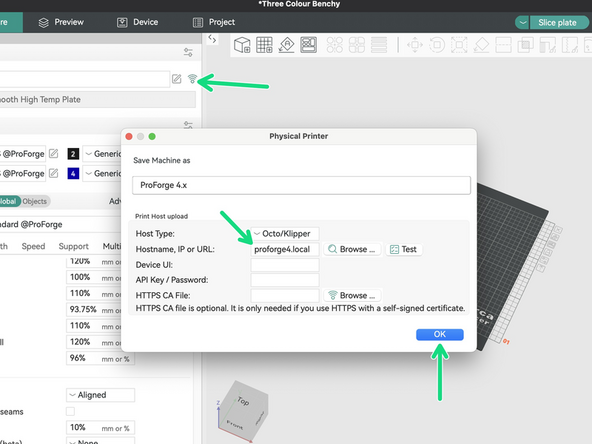Edit filament 2 preset pencil icon
Viewport: 592px width, 444px height.
click(54, 153)
